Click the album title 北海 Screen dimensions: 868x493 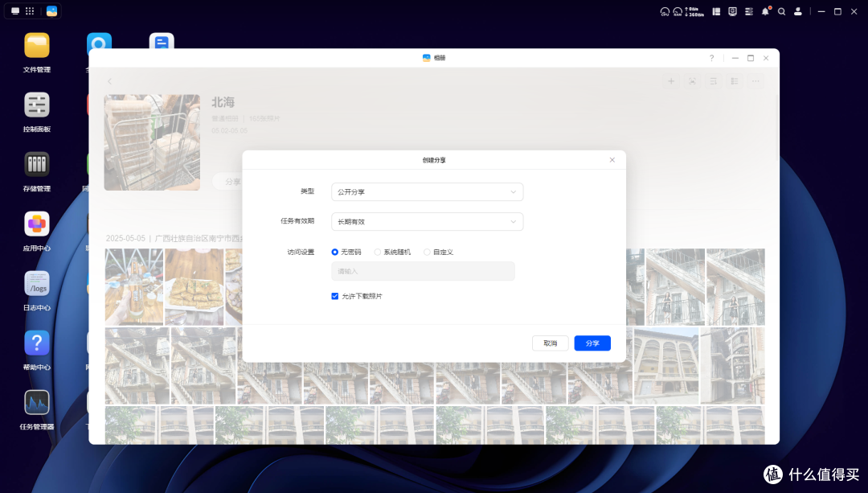pos(223,102)
